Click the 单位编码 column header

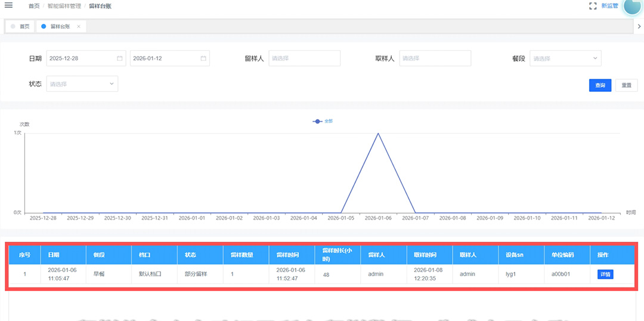pyautogui.click(x=567, y=255)
